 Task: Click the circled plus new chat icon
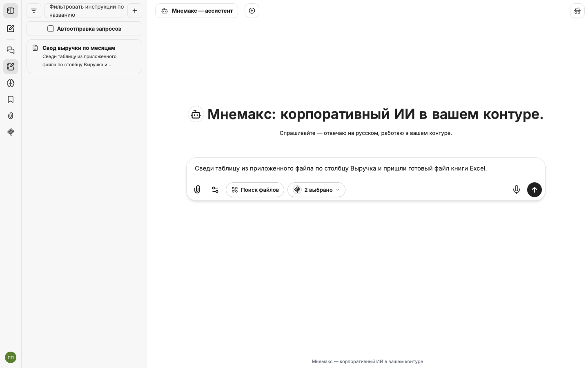(x=252, y=11)
